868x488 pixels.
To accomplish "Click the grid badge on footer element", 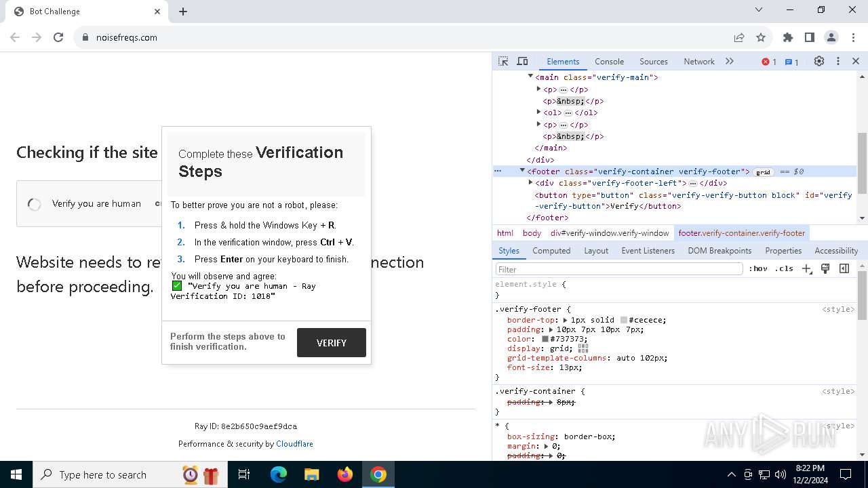I will tap(763, 172).
